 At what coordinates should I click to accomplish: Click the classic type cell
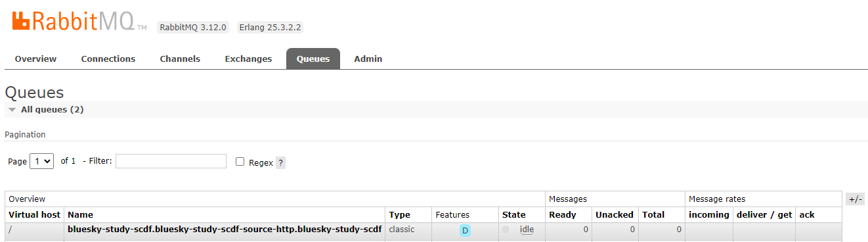click(402, 230)
